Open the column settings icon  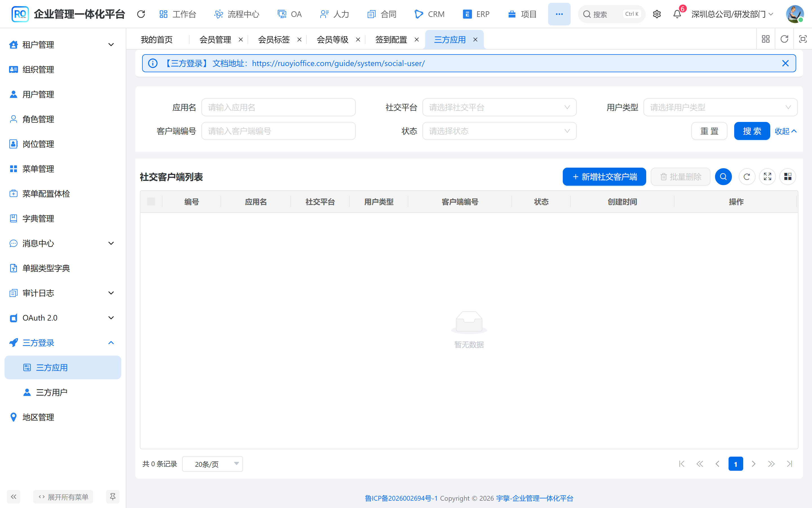[x=788, y=177]
